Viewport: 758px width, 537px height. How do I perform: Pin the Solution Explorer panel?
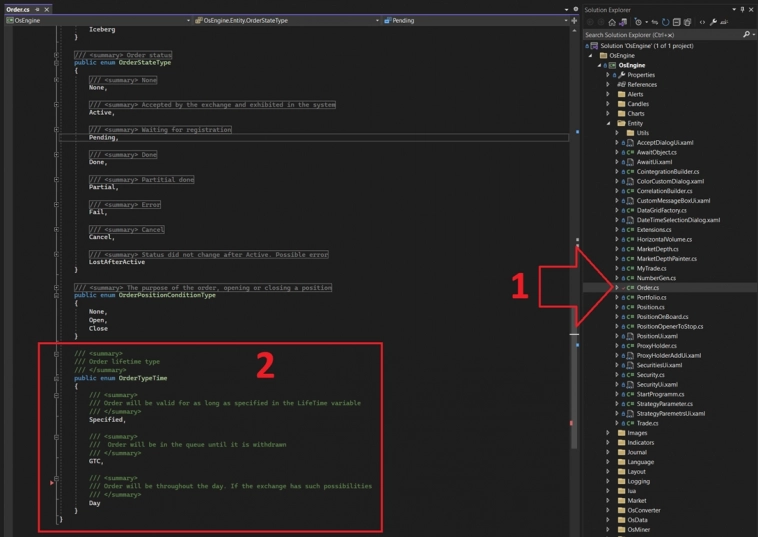741,9
